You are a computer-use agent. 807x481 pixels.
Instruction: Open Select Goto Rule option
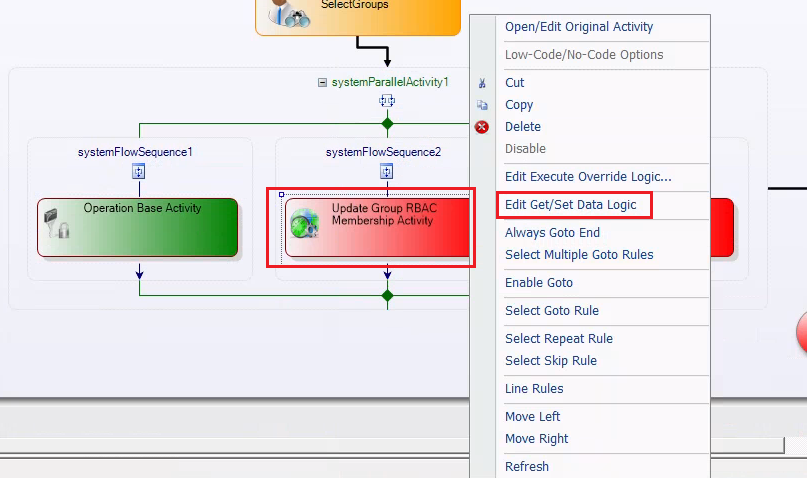pyautogui.click(x=551, y=311)
